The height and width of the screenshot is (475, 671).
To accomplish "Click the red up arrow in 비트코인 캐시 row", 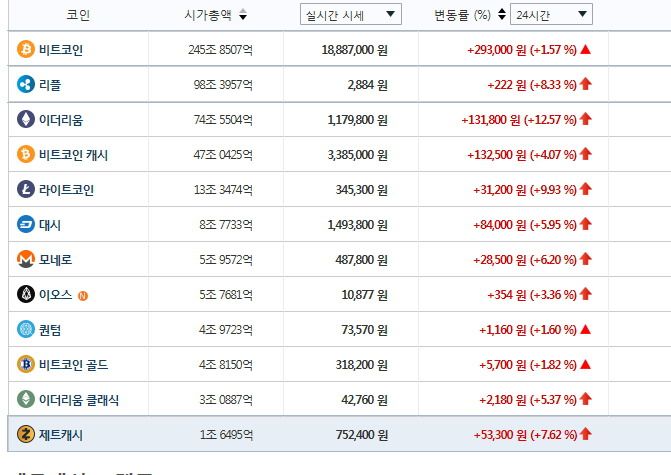I will click(x=585, y=154).
